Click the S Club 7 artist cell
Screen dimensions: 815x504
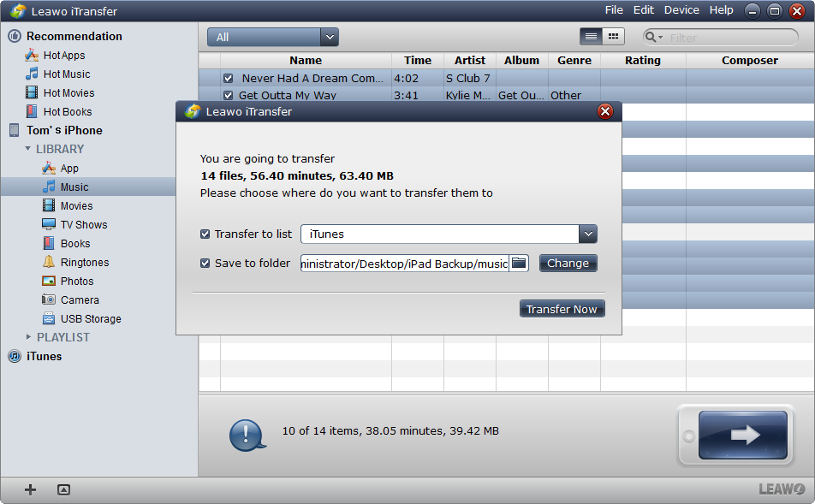(x=470, y=78)
